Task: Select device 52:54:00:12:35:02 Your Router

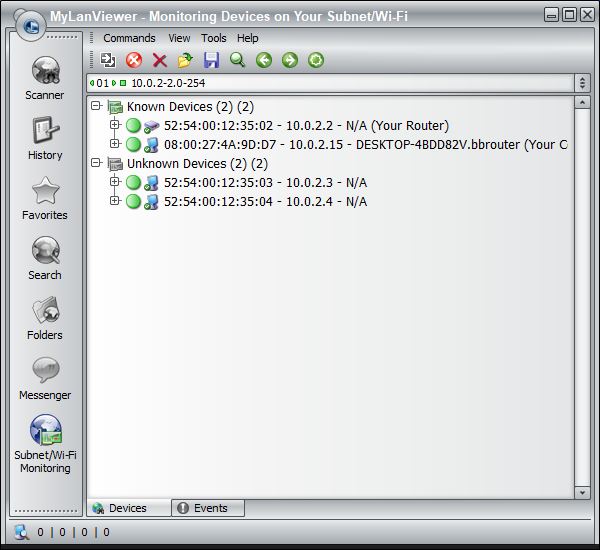Action: tap(306, 126)
